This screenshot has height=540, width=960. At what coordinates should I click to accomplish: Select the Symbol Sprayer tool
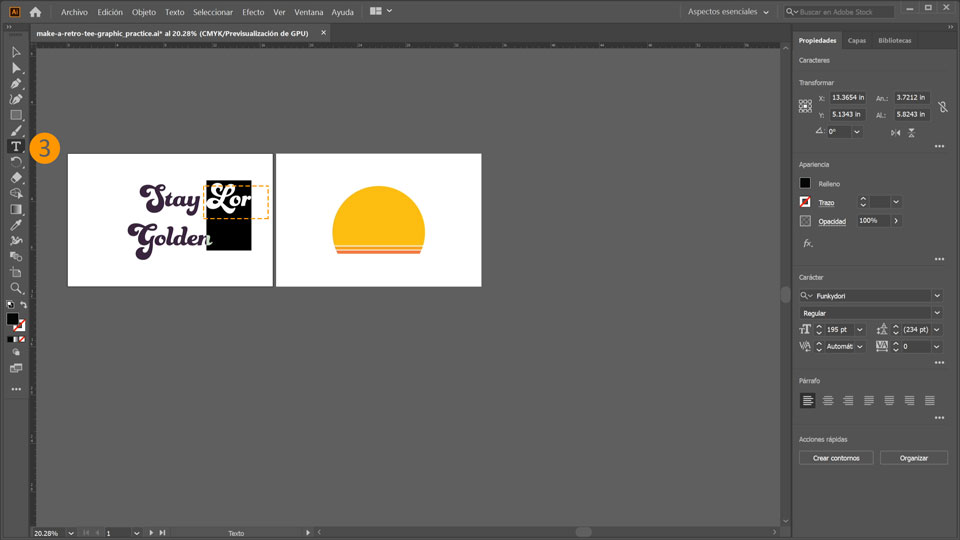[16, 241]
